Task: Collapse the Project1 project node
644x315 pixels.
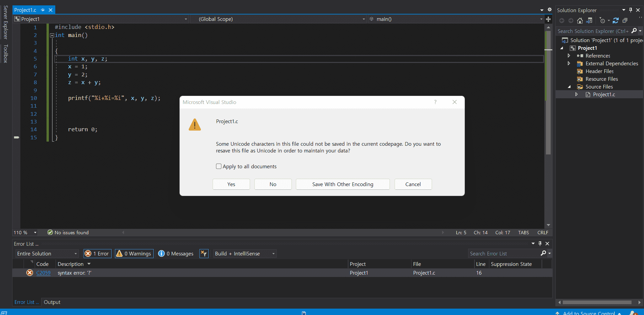Action: [561, 48]
